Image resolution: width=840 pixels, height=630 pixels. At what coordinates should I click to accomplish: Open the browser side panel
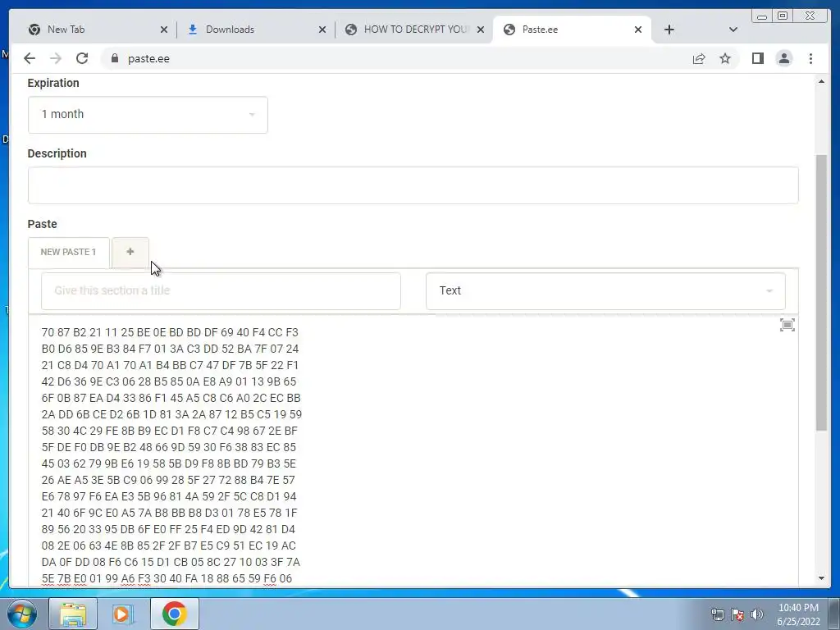pyautogui.click(x=757, y=58)
